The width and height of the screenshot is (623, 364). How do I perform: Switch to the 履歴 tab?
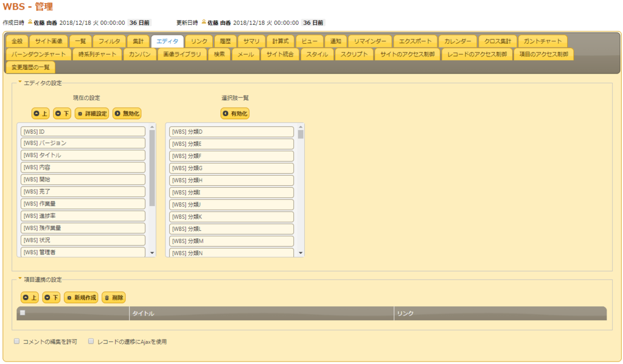click(225, 41)
